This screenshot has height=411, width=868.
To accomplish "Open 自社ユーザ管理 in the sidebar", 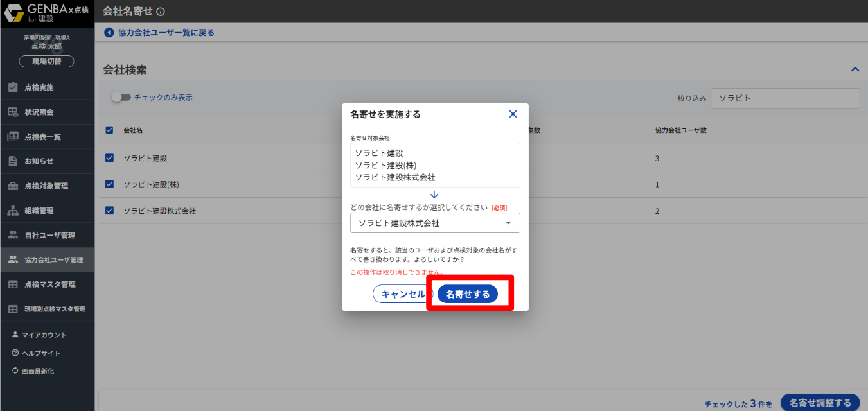I will (x=49, y=235).
